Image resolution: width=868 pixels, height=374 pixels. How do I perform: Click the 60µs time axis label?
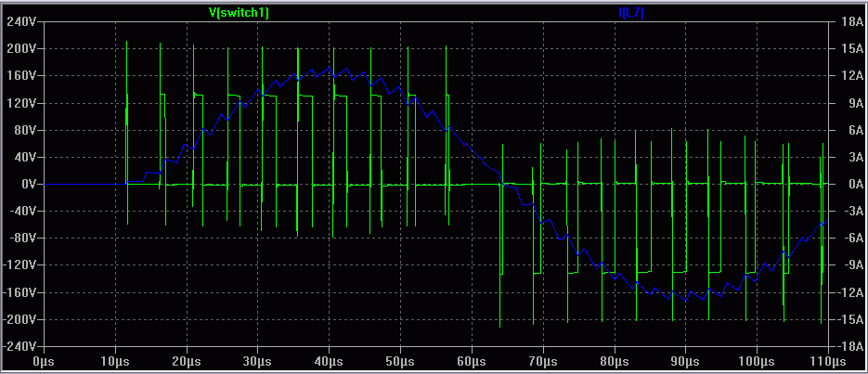click(x=472, y=362)
